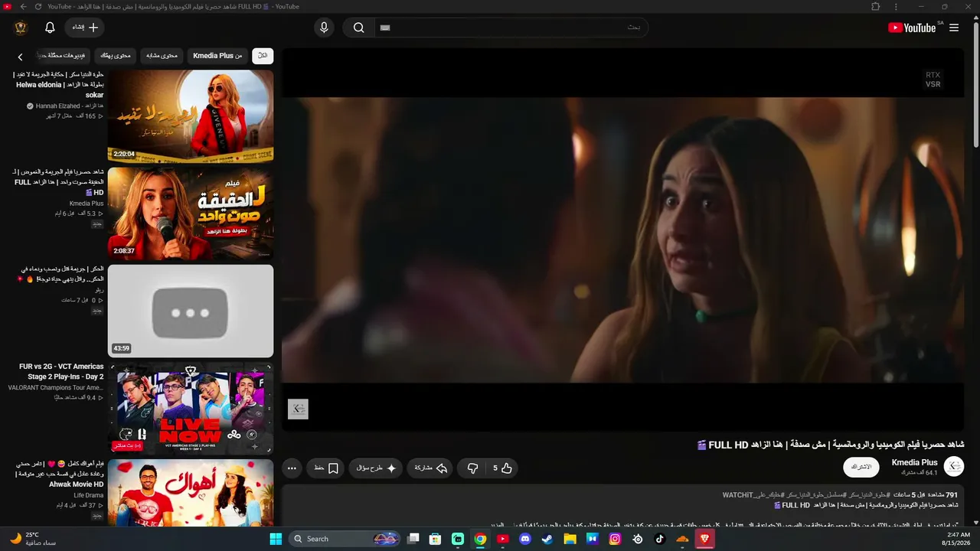Open the 43:59 placeholder video thumbnail
The image size is (980, 551).
click(191, 311)
